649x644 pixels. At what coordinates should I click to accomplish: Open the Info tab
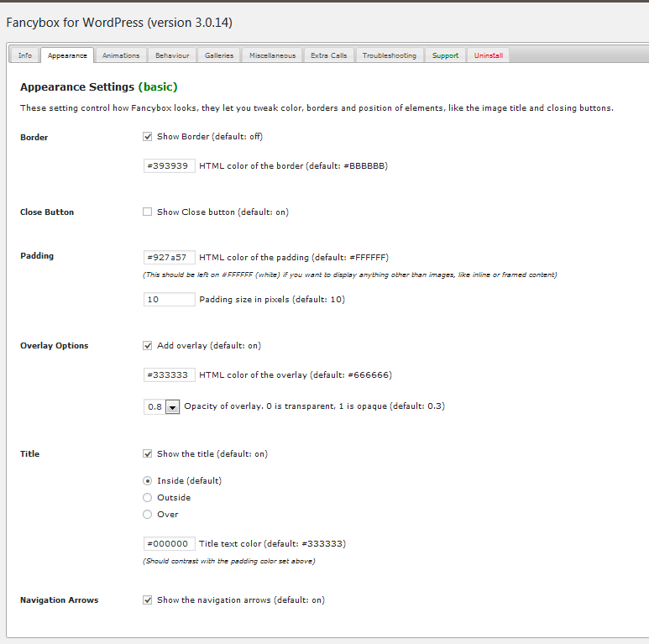pos(25,55)
